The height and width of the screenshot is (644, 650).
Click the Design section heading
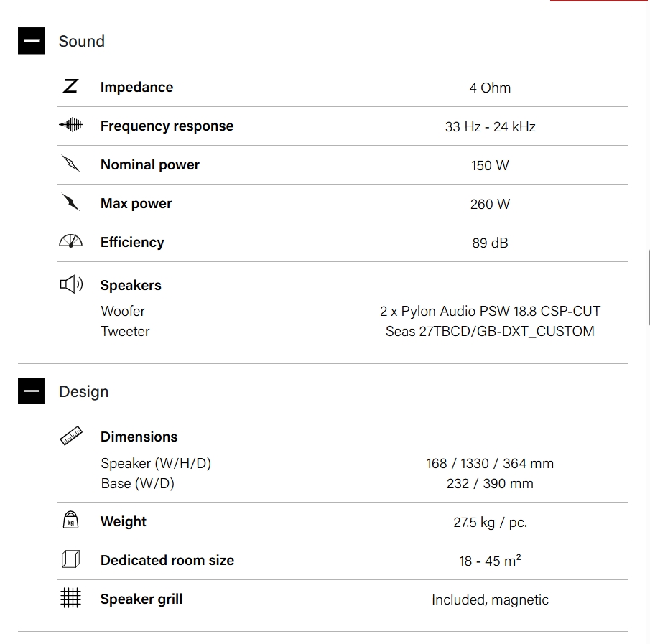pos(84,392)
